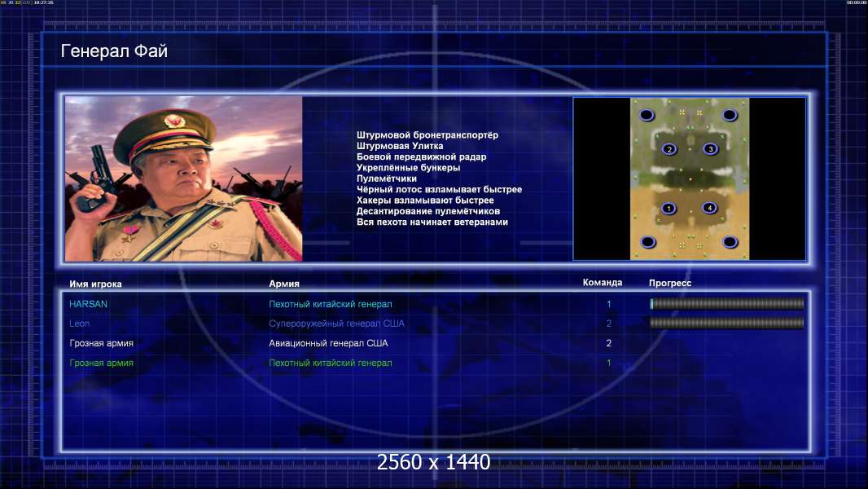Click HARSAN's loading progress bar

(x=726, y=303)
